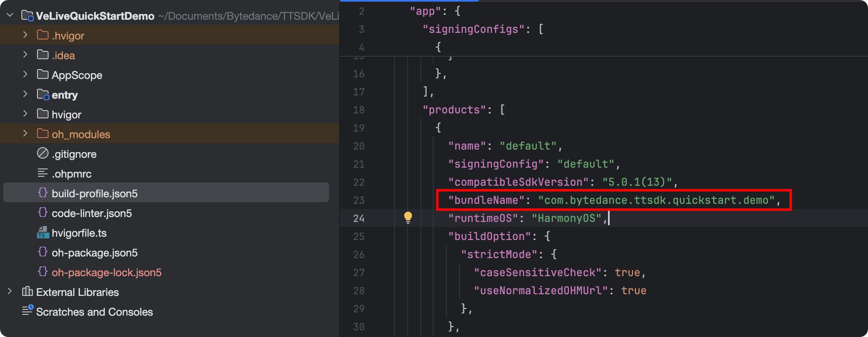Viewport: 868px width, 337px height.
Task: Select the hvigor folder
Action: 66,115
